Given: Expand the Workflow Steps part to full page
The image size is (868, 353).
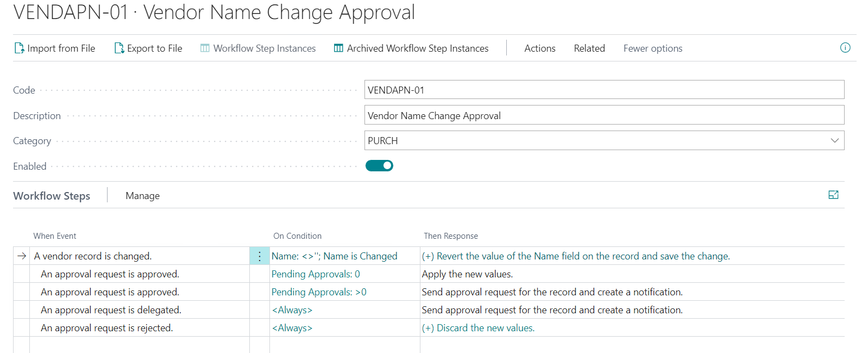Looking at the screenshot, I should click(833, 195).
